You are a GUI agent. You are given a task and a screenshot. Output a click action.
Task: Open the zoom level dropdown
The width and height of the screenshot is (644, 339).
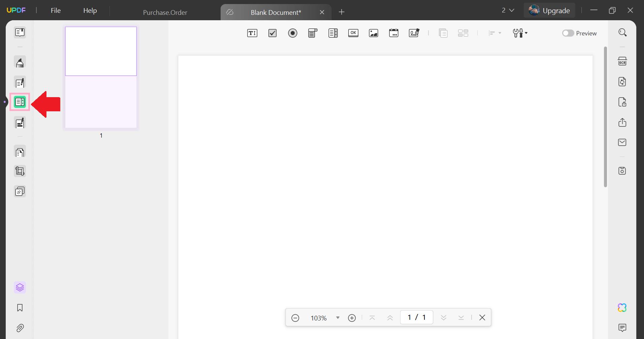pyautogui.click(x=338, y=318)
